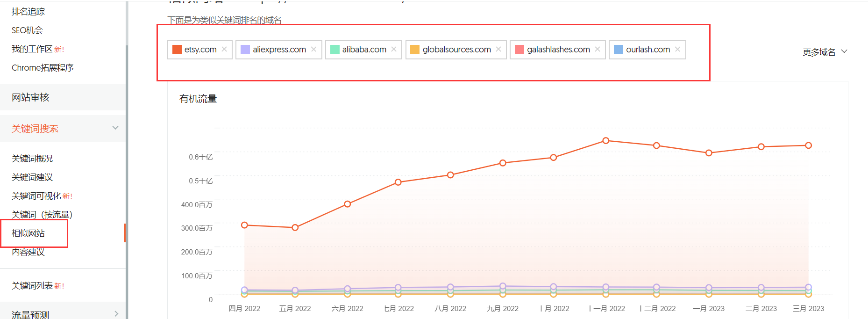
Task: Remove ourlash.com domain chip
Action: tap(677, 49)
